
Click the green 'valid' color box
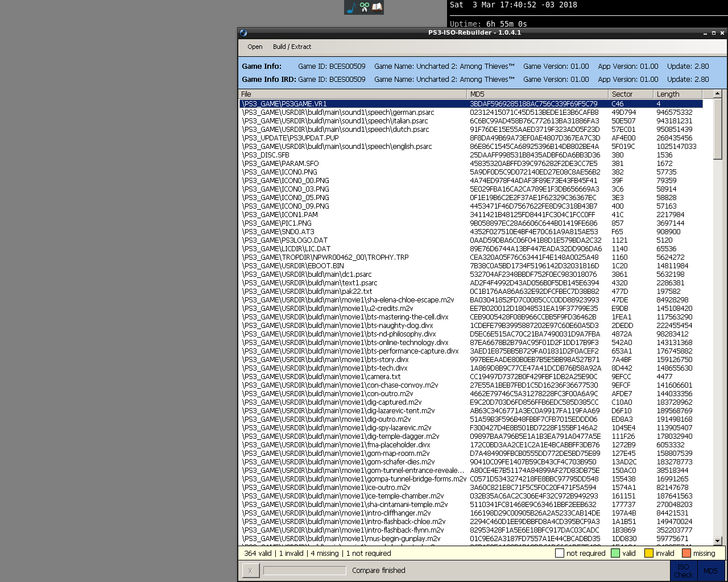[x=615, y=553]
